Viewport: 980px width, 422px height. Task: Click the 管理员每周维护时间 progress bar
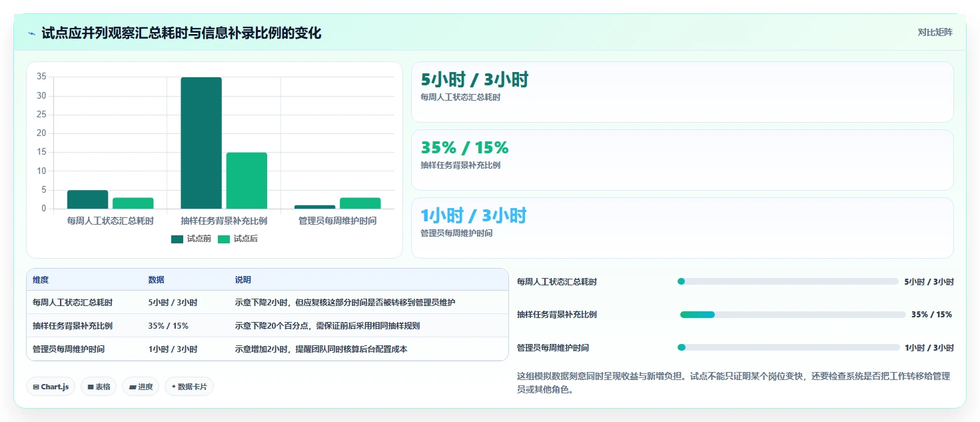point(788,347)
